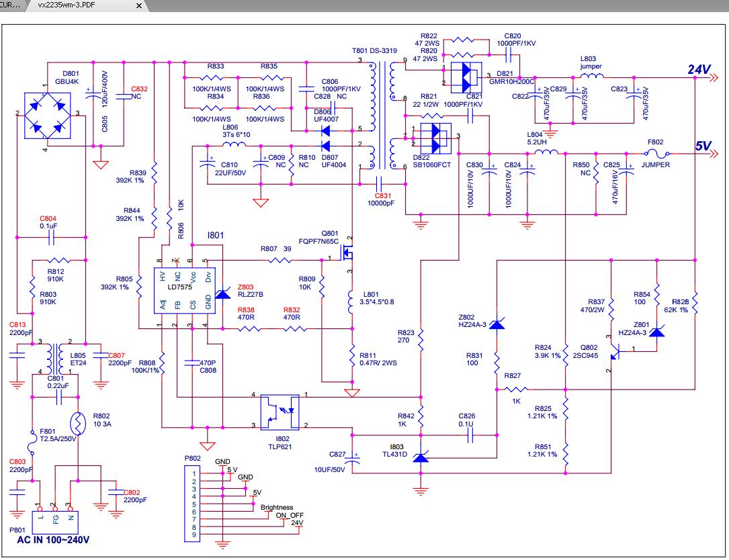Click the Z801 zener diode symbol
The height and width of the screenshot is (560, 729).
tap(656, 332)
